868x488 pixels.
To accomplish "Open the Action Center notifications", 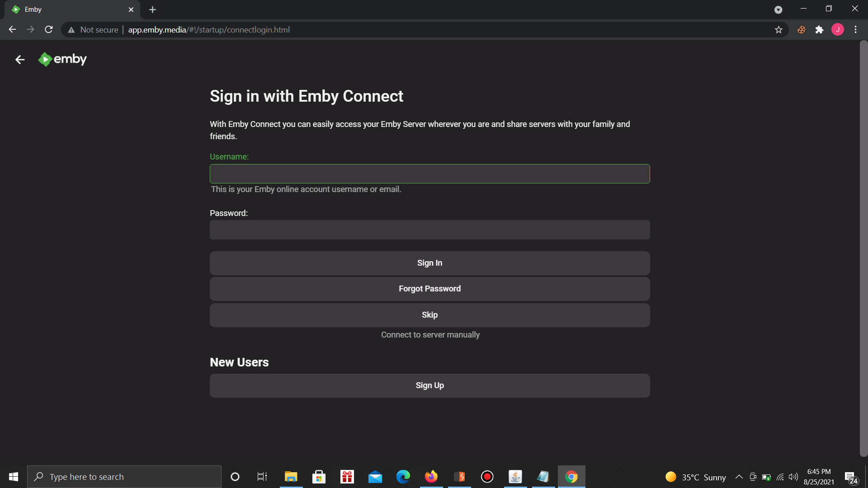I will 852,477.
